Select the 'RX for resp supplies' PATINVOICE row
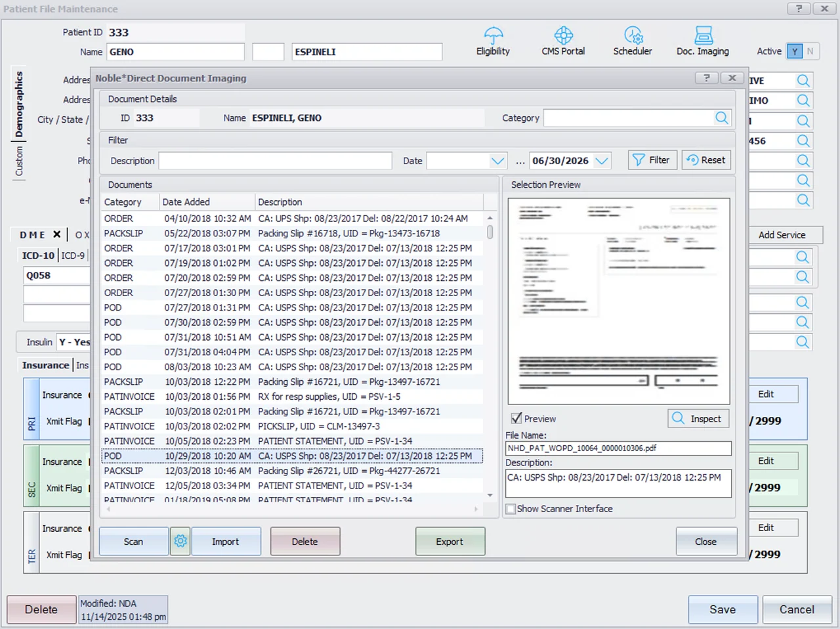 pos(292,397)
